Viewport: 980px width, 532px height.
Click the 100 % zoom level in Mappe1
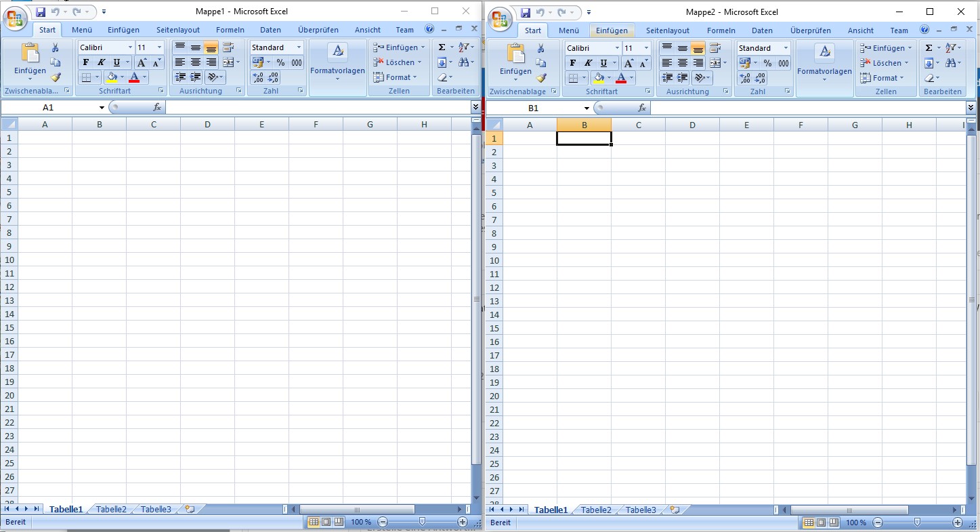361,522
